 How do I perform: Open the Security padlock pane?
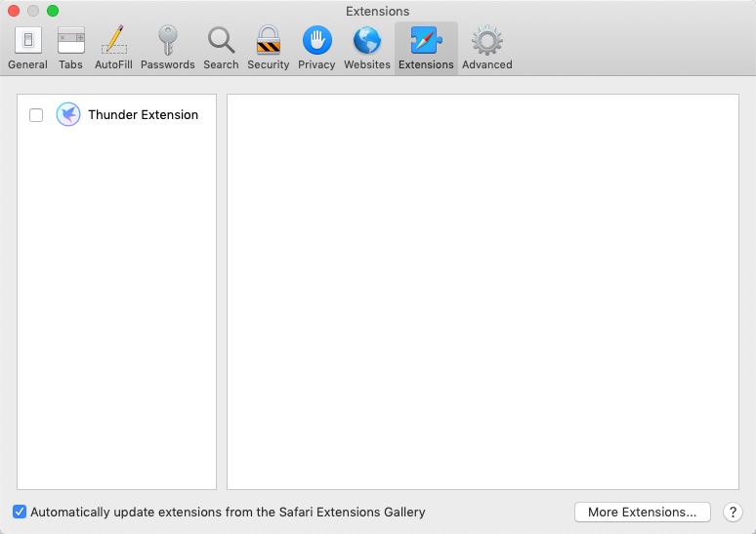coord(268,48)
